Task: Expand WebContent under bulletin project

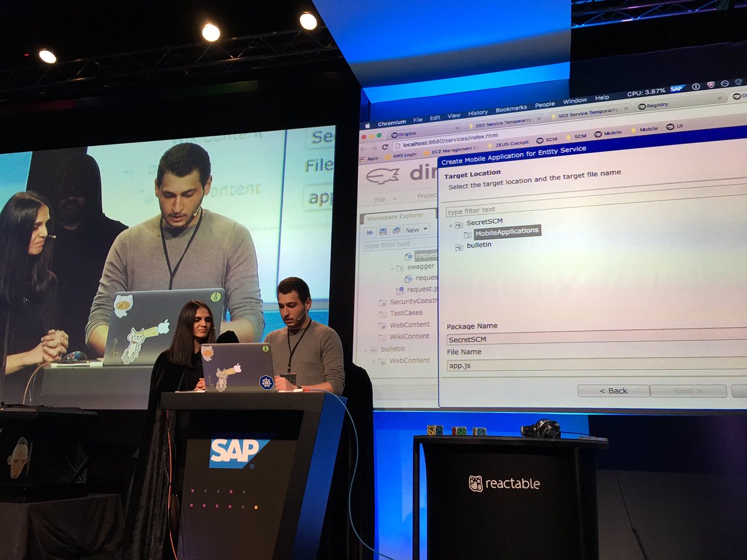Action: tap(374, 362)
